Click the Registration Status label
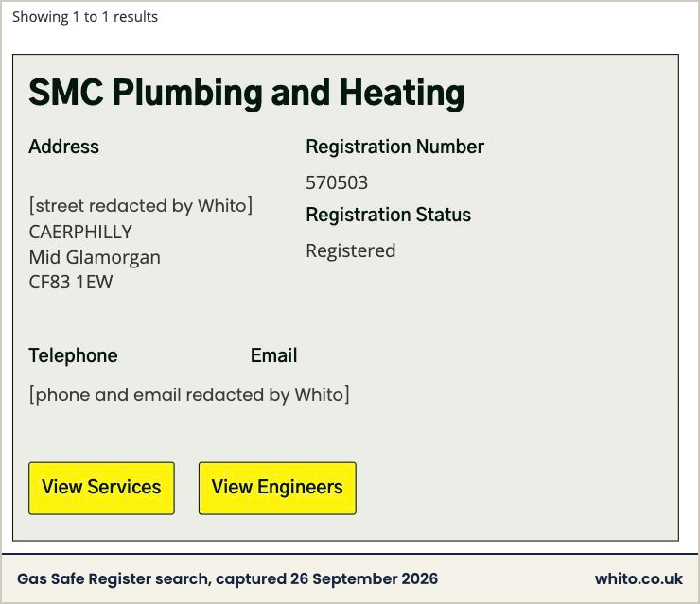 (389, 215)
